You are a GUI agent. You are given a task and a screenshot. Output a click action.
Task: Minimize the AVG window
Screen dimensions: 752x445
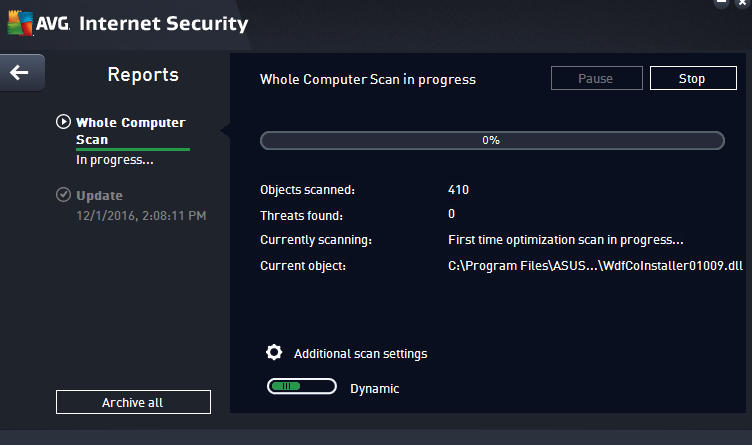pyautogui.click(x=721, y=5)
